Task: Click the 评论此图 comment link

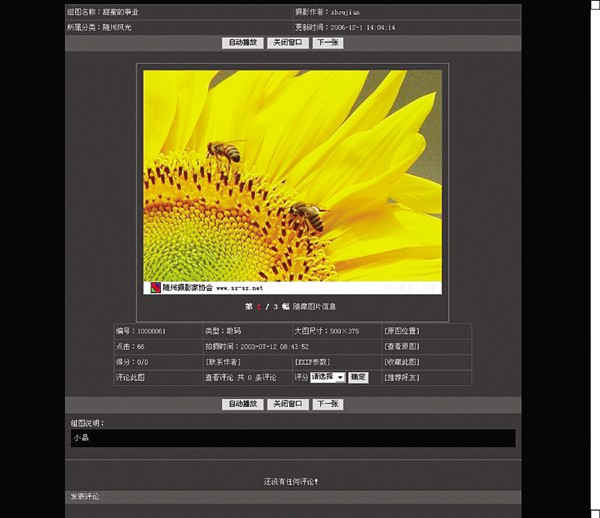Action: coord(131,378)
